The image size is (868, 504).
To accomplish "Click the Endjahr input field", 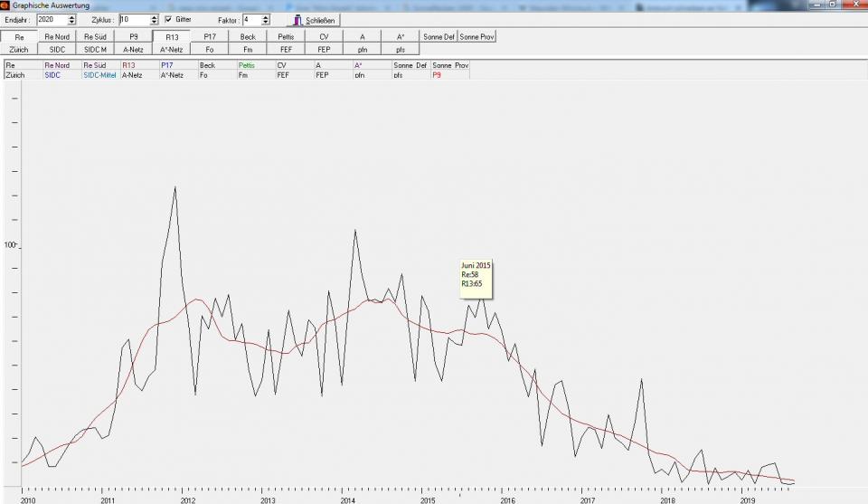I will pos(51,20).
